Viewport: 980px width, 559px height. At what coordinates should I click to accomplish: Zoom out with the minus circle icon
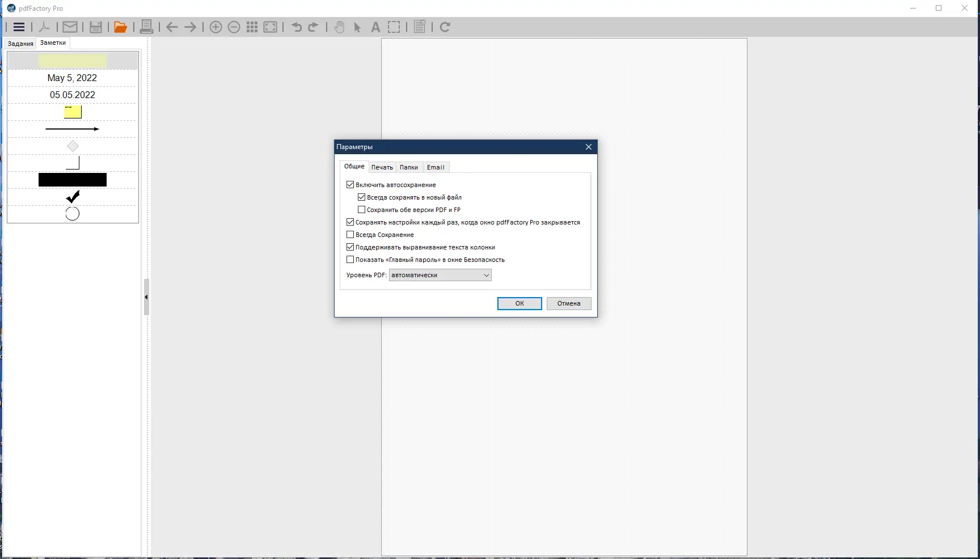tap(234, 27)
